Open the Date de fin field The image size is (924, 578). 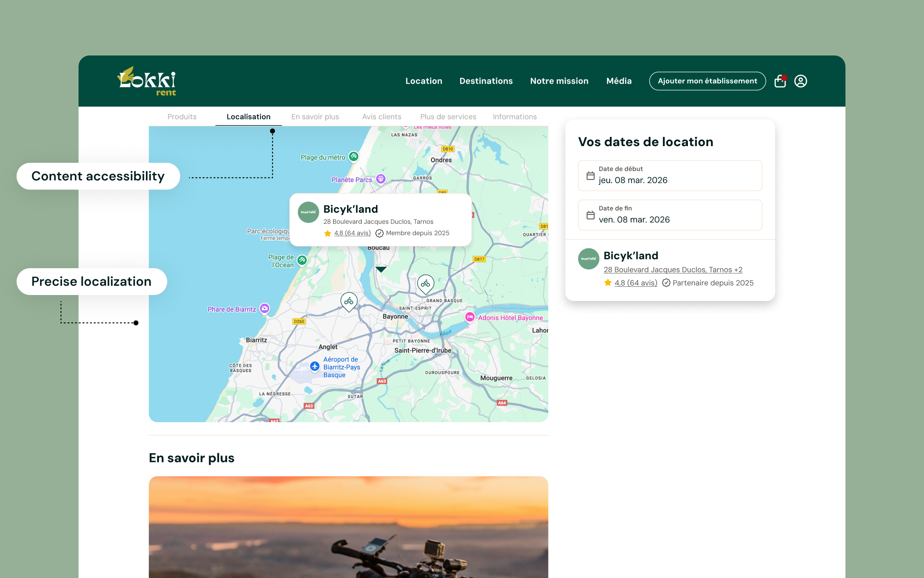pyautogui.click(x=670, y=215)
